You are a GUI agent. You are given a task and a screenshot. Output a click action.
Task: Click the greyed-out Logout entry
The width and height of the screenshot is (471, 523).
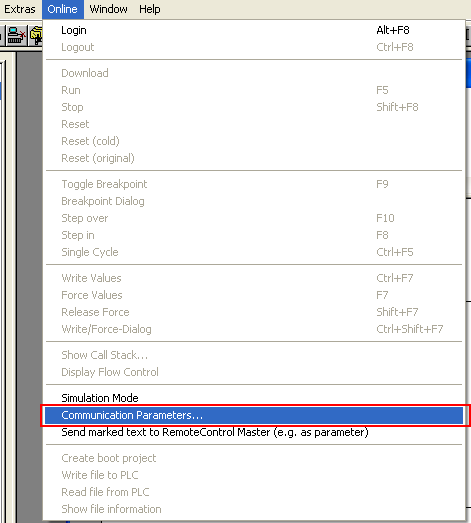[254, 47]
